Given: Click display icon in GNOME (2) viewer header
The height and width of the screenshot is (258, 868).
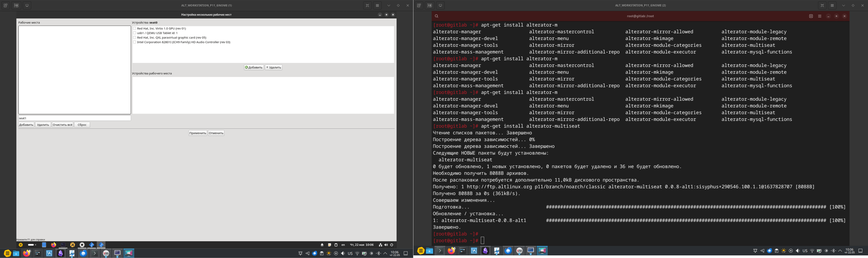Looking at the screenshot, I should coord(440,5).
